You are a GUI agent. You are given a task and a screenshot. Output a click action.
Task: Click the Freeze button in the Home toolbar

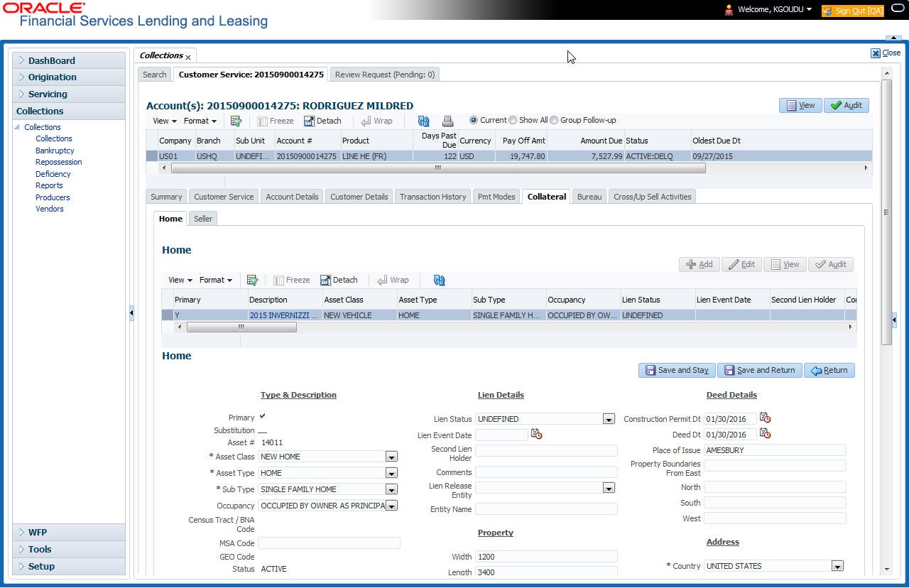[x=291, y=280]
